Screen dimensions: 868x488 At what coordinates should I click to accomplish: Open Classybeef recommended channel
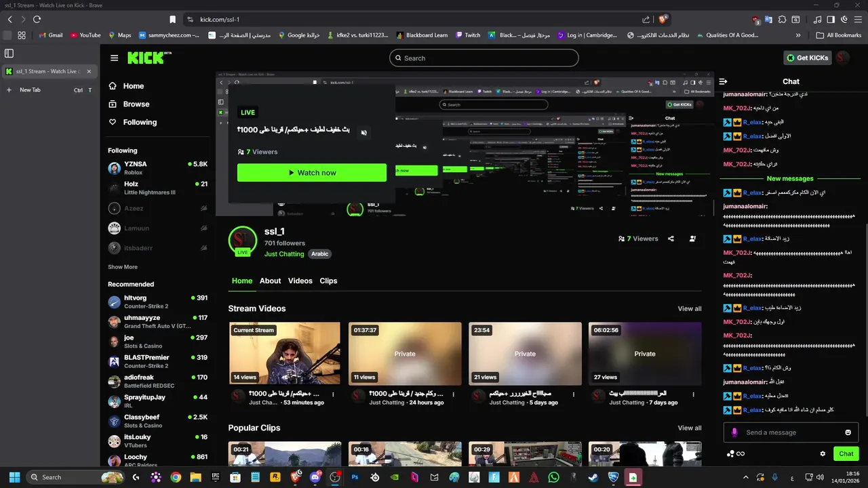click(158, 421)
